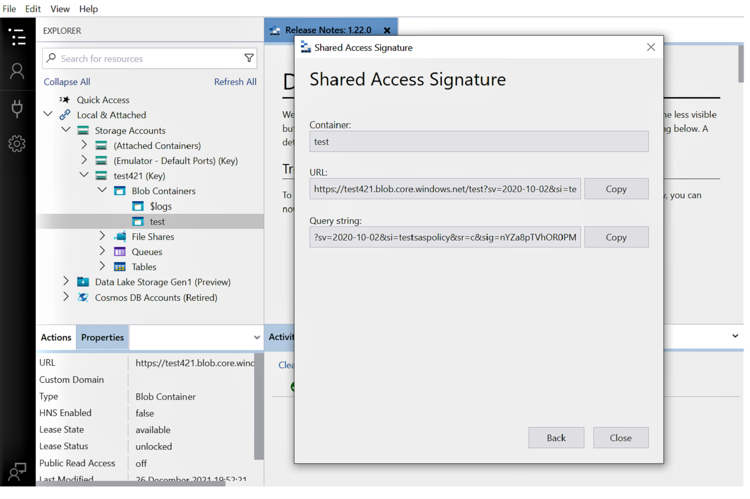Screen dimensions: 750x499
Task: Select the $logs blob container
Action: (160, 206)
